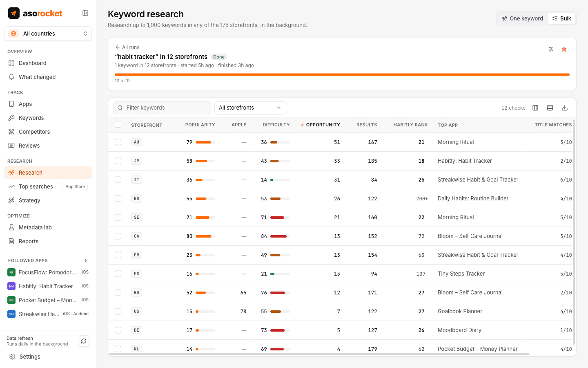Image resolution: width=588 pixels, height=368 pixels.
Task: Click the US storefront badge
Action: (136, 311)
